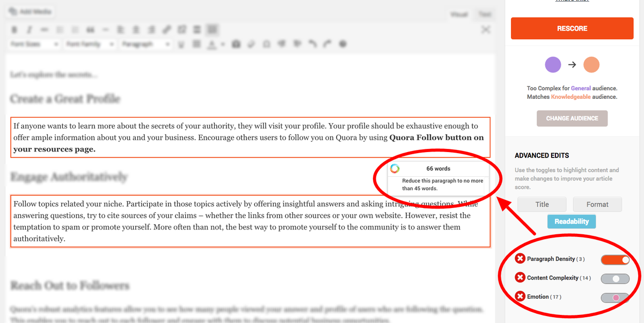This screenshot has width=644, height=323.
Task: Turn off the Emotion toggle
Action: tap(615, 297)
